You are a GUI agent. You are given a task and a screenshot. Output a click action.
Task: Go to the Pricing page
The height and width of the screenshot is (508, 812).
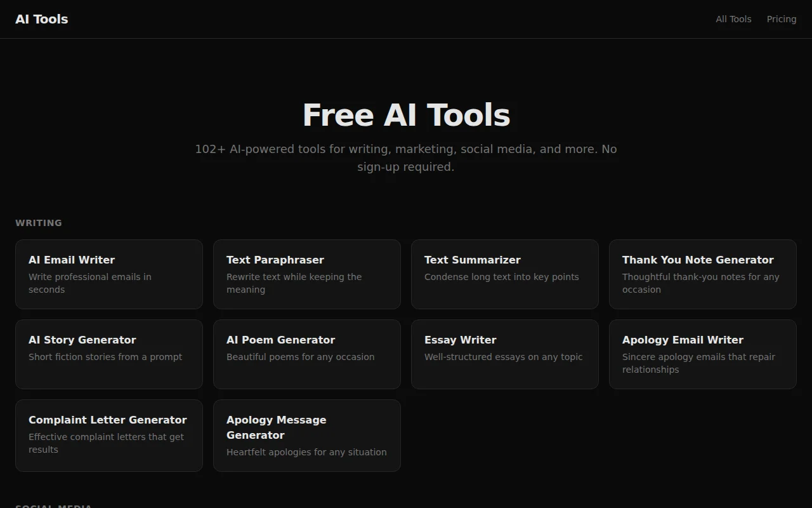pos(782,19)
